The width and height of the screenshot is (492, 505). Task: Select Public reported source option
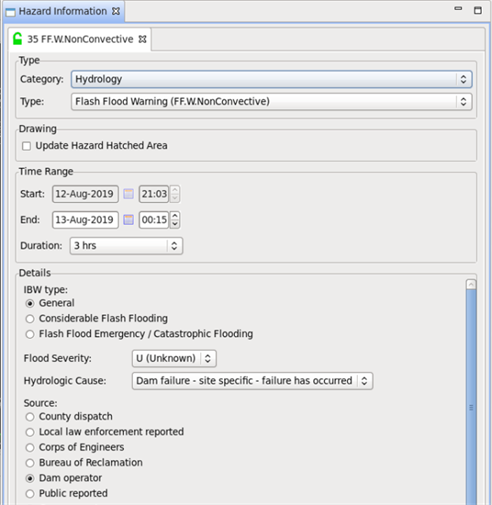pyautogui.click(x=30, y=493)
